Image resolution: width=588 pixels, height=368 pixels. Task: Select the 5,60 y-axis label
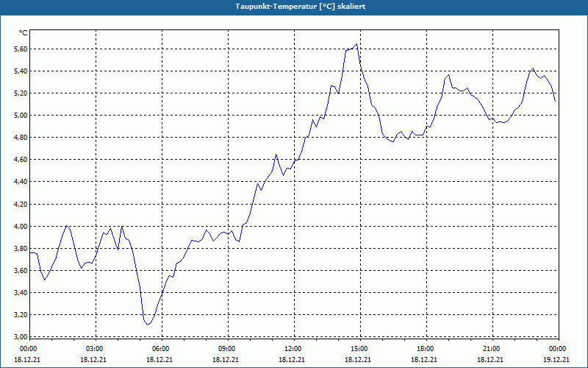tap(21, 49)
